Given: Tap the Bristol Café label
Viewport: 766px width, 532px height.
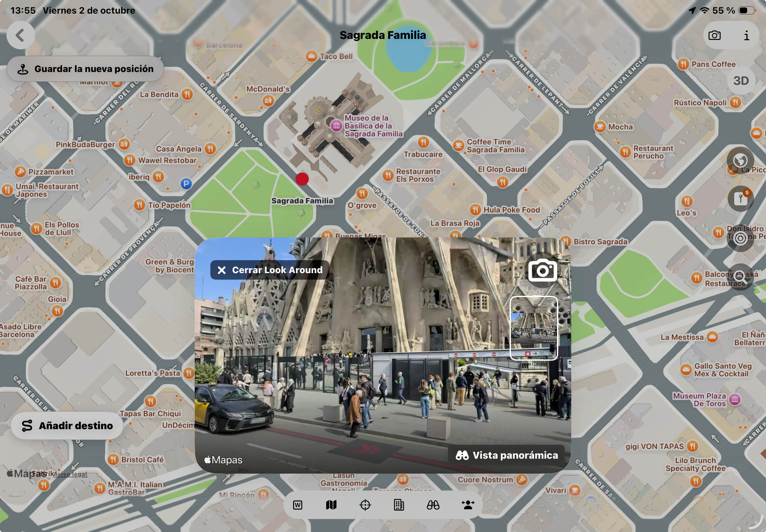Looking at the screenshot, I should point(142,459).
